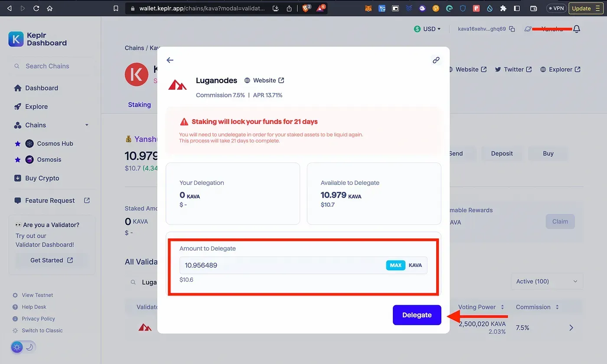Click the Luganodes validator logo in modal

178,85
